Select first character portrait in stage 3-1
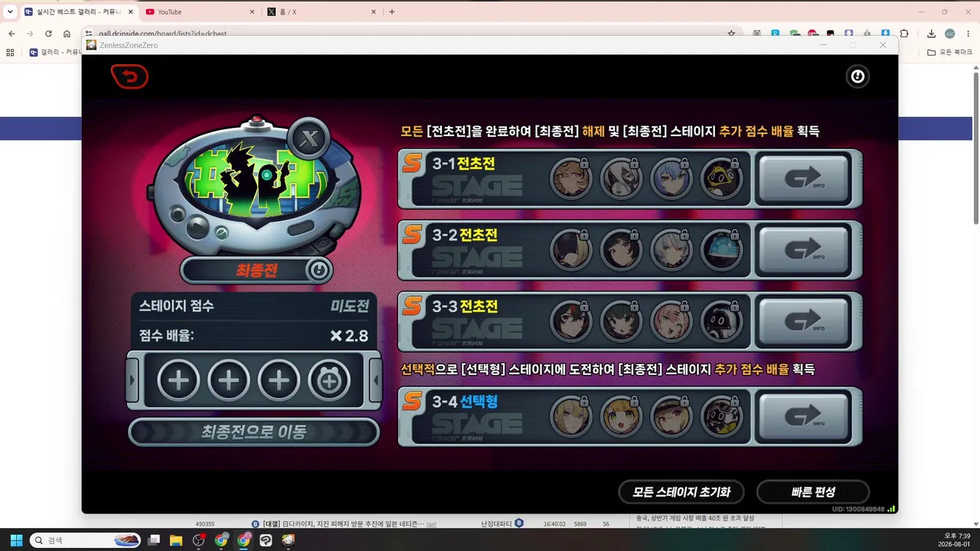Image resolution: width=980 pixels, height=551 pixels. pos(571,179)
